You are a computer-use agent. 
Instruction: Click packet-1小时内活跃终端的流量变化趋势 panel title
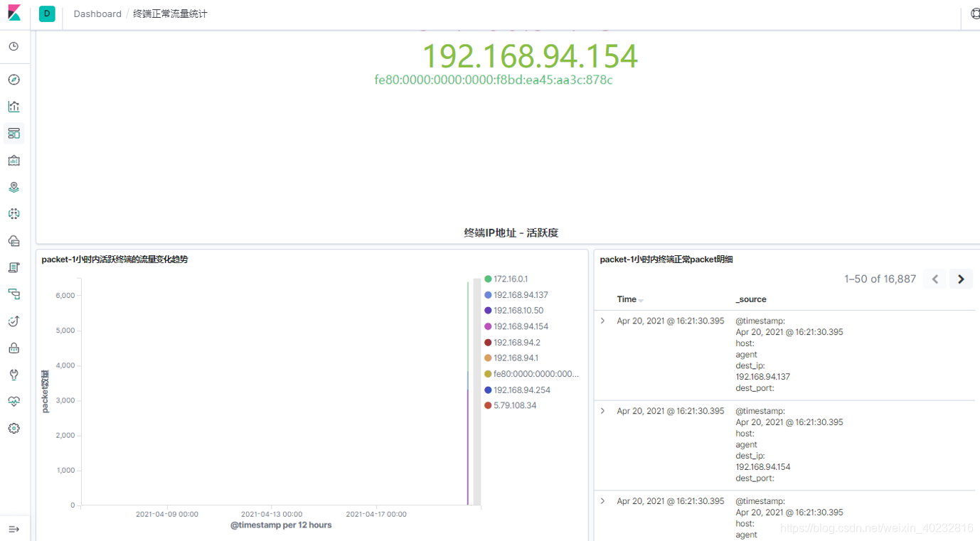click(x=115, y=259)
